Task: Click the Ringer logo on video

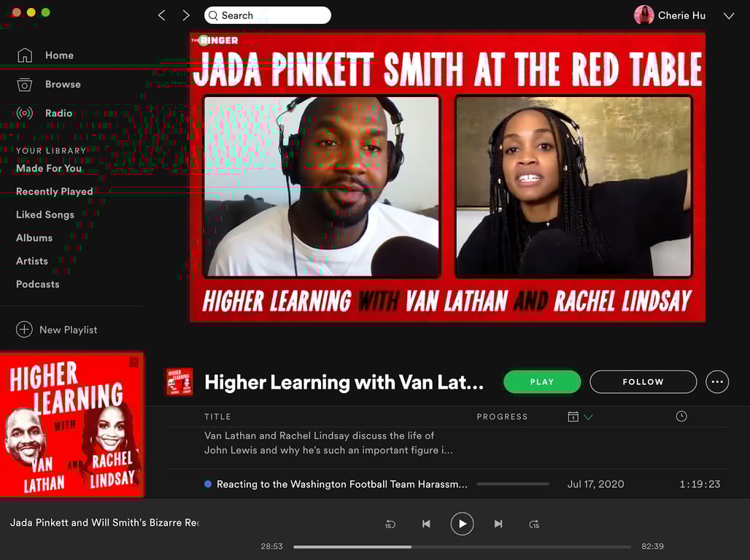Action: (x=214, y=40)
